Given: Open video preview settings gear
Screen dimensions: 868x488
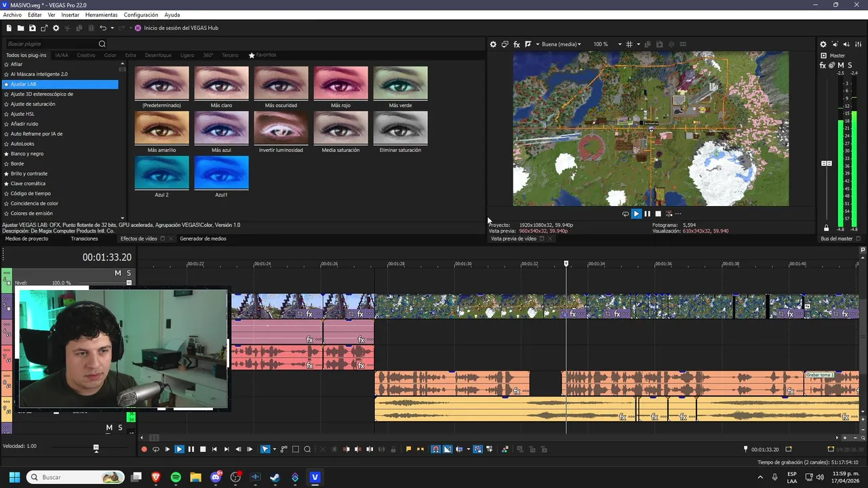Looking at the screenshot, I should (493, 44).
